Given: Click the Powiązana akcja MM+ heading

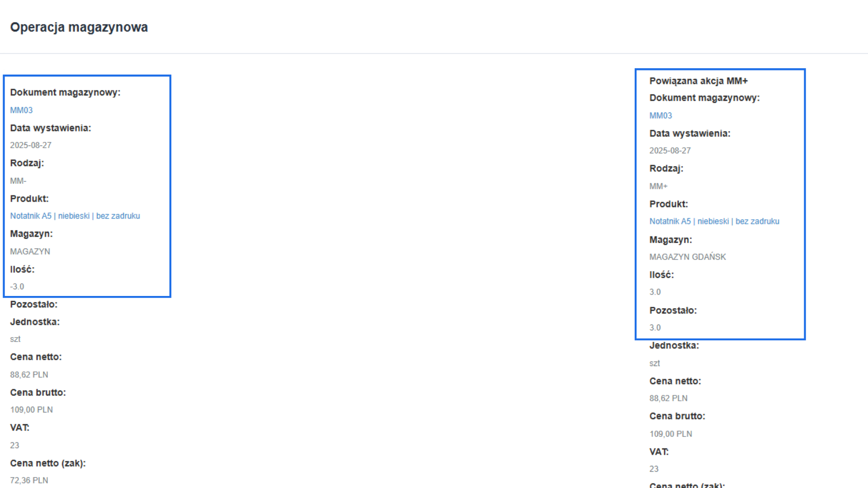Looking at the screenshot, I should pyautogui.click(x=698, y=81).
